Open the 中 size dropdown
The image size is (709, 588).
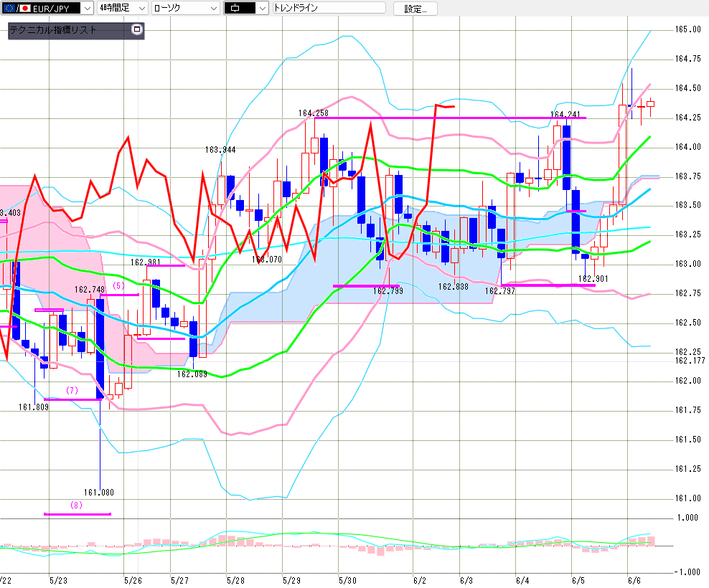pyautogui.click(x=246, y=8)
